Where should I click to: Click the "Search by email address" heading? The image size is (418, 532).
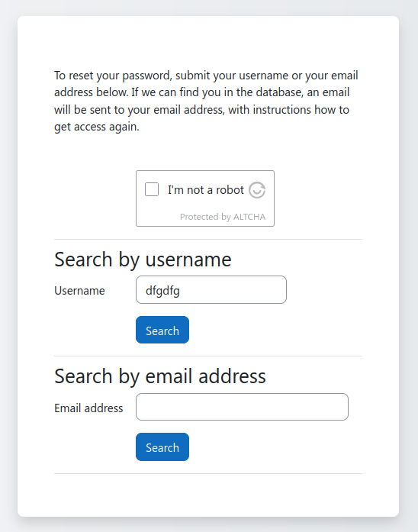(160, 376)
